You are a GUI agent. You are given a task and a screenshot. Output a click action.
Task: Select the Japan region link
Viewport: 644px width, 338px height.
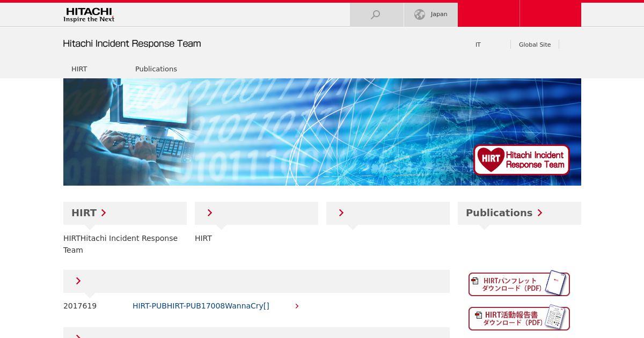tap(439, 14)
